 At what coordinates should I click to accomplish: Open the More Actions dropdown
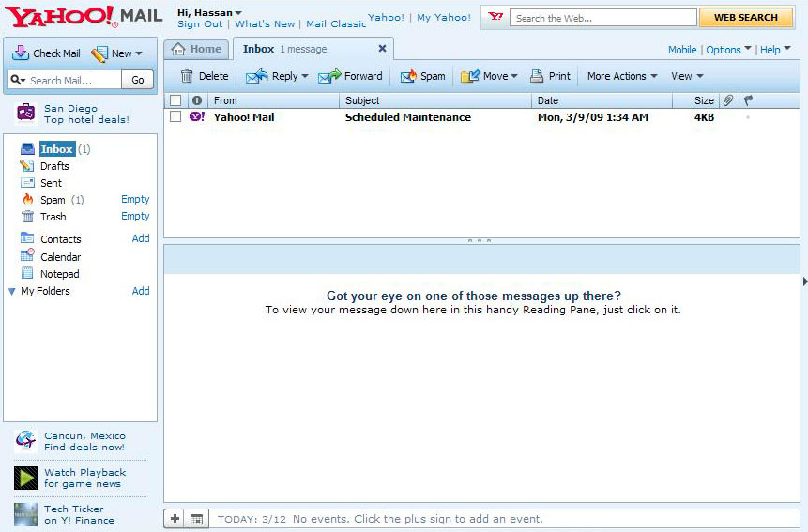coord(622,76)
